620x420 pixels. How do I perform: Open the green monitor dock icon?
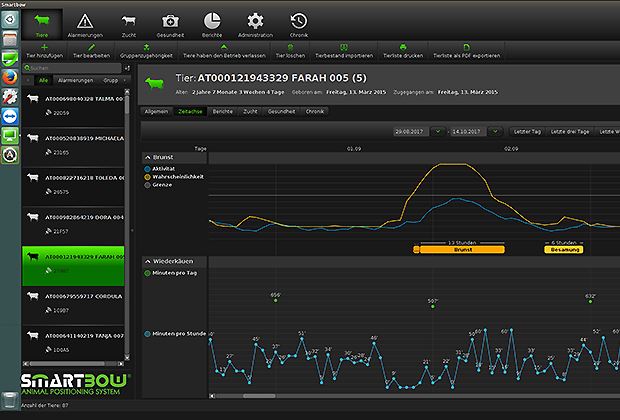(x=10, y=136)
